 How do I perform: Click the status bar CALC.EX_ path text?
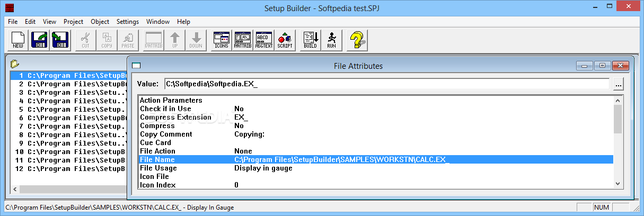point(119,208)
